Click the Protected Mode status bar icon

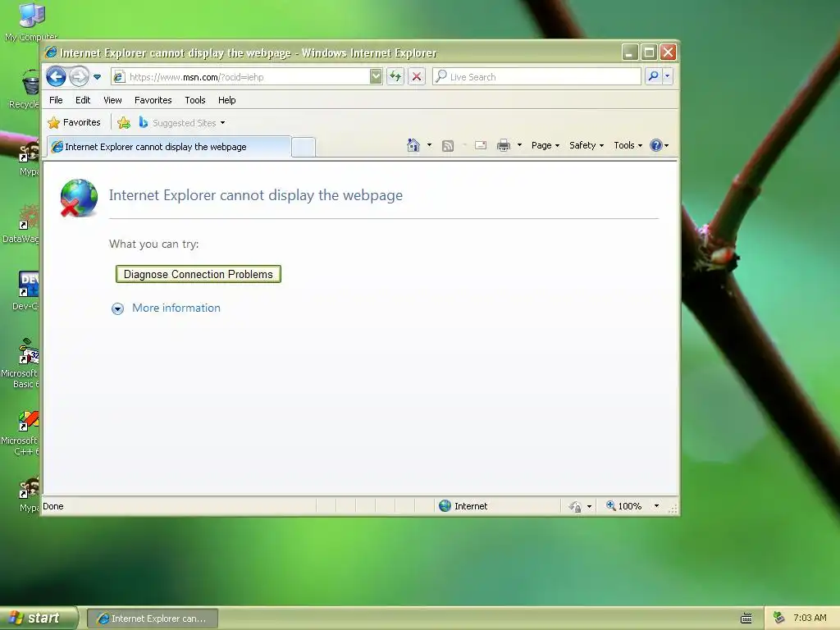click(x=575, y=506)
